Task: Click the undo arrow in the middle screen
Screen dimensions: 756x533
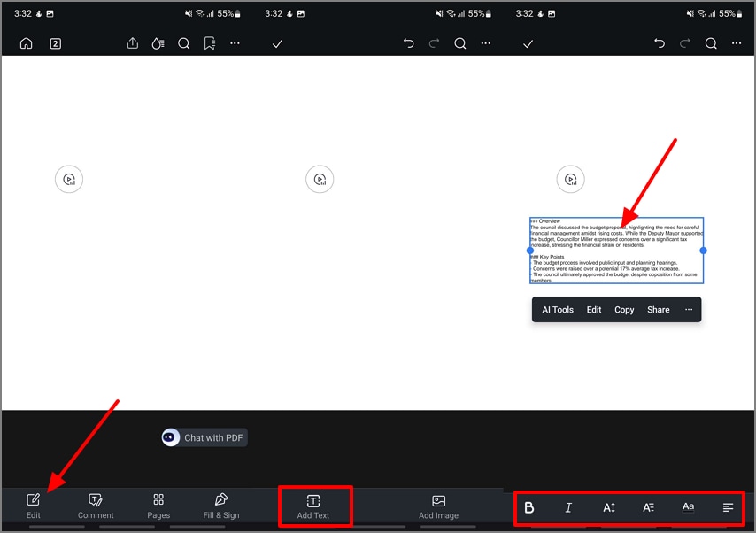Action: point(409,43)
